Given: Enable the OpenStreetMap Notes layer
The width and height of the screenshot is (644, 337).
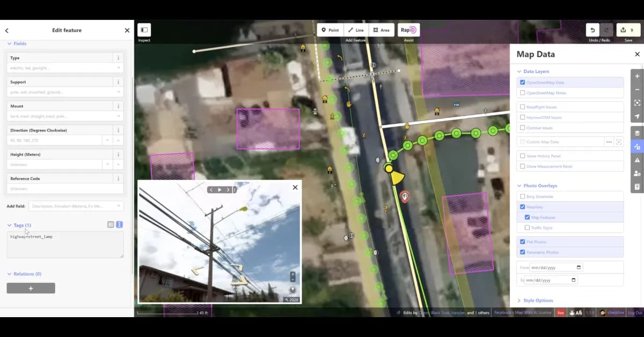Looking at the screenshot, I should pos(523,93).
